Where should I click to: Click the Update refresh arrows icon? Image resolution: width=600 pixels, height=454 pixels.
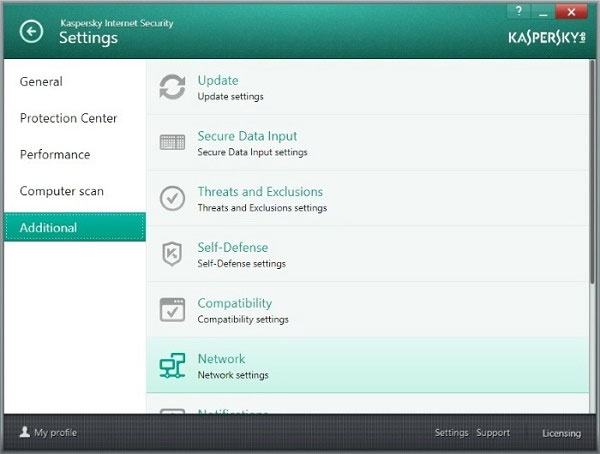click(172, 87)
